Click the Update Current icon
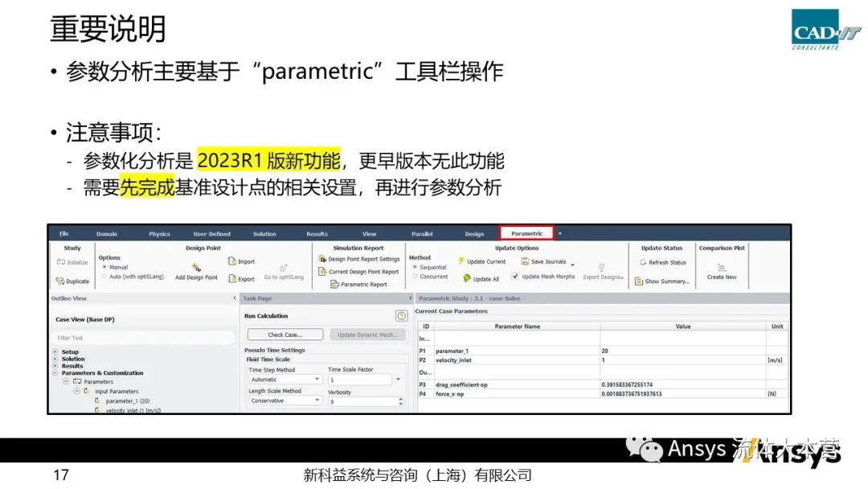This screenshot has width=868, height=489. click(461, 261)
